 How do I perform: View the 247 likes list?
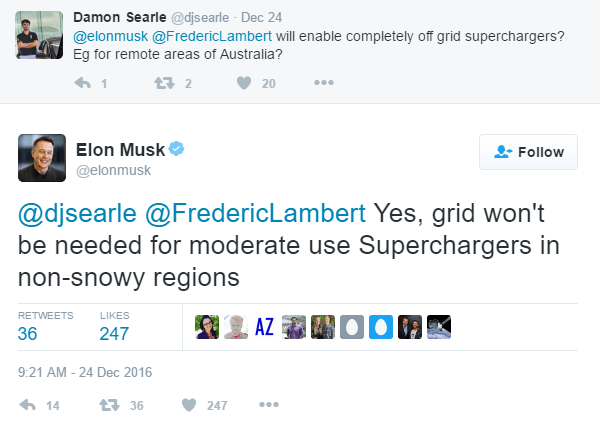pyautogui.click(x=114, y=333)
